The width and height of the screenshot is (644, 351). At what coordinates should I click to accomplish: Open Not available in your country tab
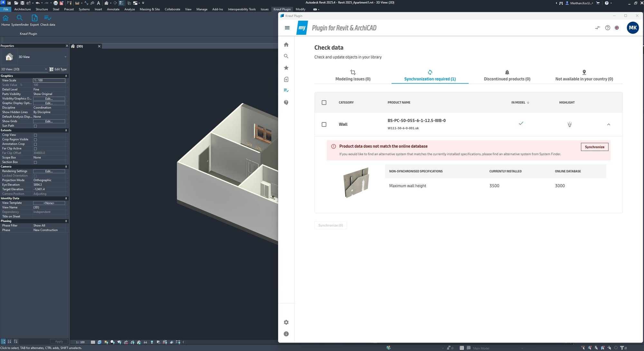click(x=584, y=75)
